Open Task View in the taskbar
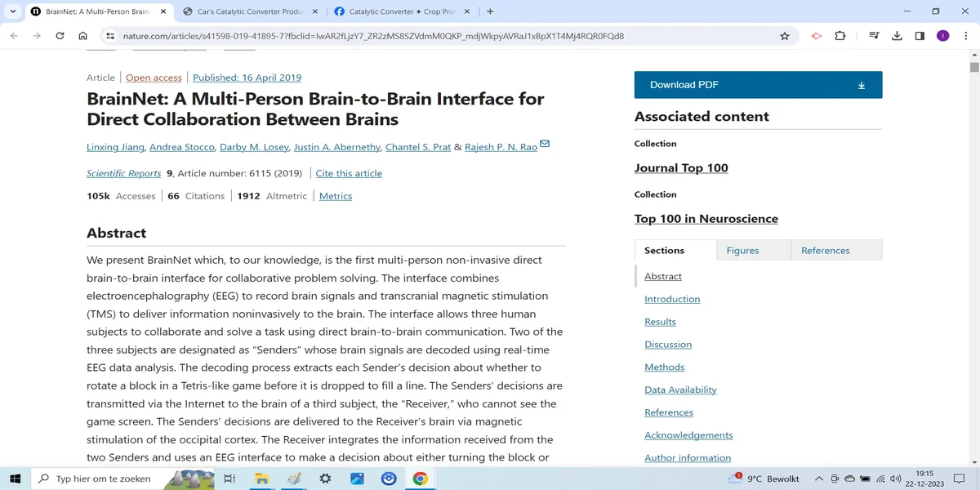The width and height of the screenshot is (980, 490). pos(229,479)
